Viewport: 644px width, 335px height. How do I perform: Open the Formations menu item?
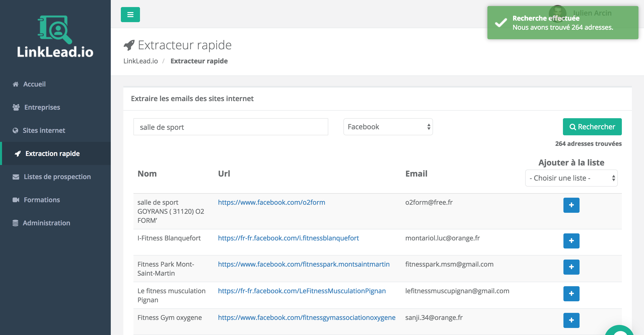coord(55,200)
